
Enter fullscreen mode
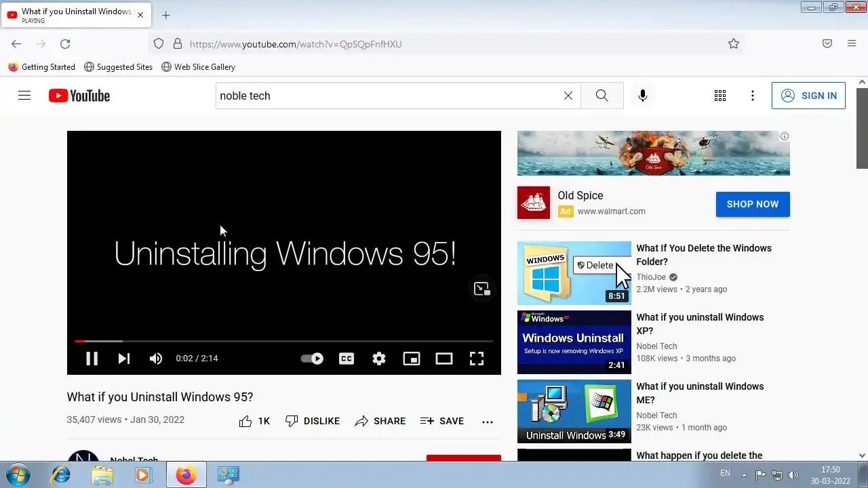[x=477, y=359]
